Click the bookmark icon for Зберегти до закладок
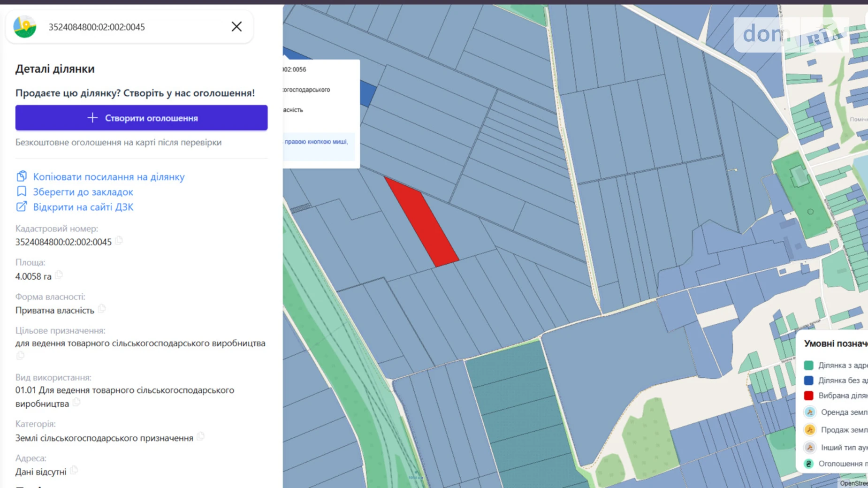 [x=22, y=191]
